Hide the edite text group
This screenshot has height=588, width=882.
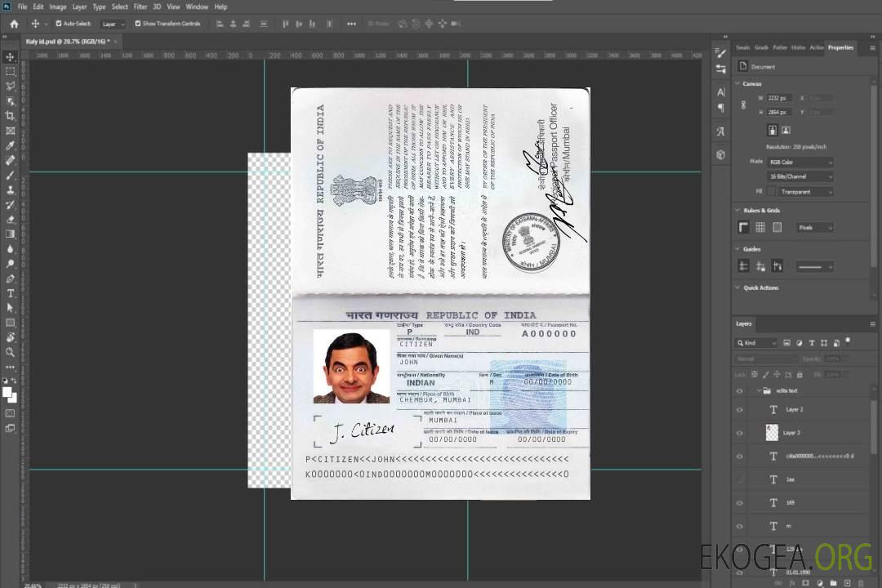(x=740, y=391)
